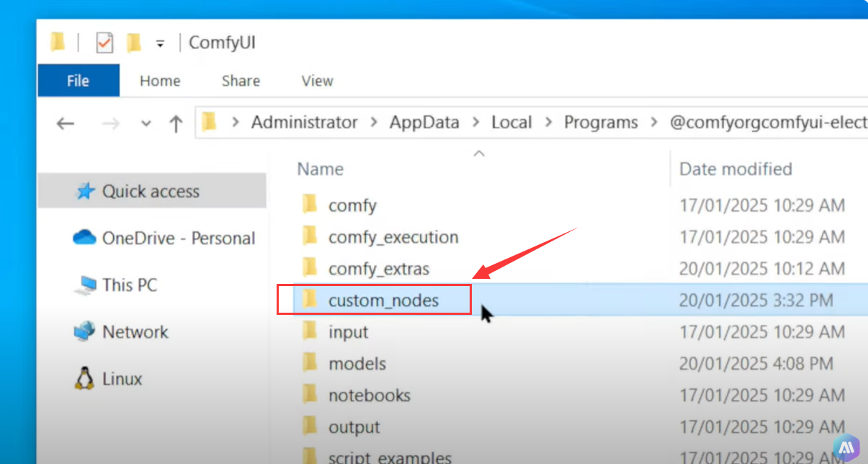Click the folder icon in title bar
This screenshot has height=464, width=868.
pyautogui.click(x=58, y=43)
